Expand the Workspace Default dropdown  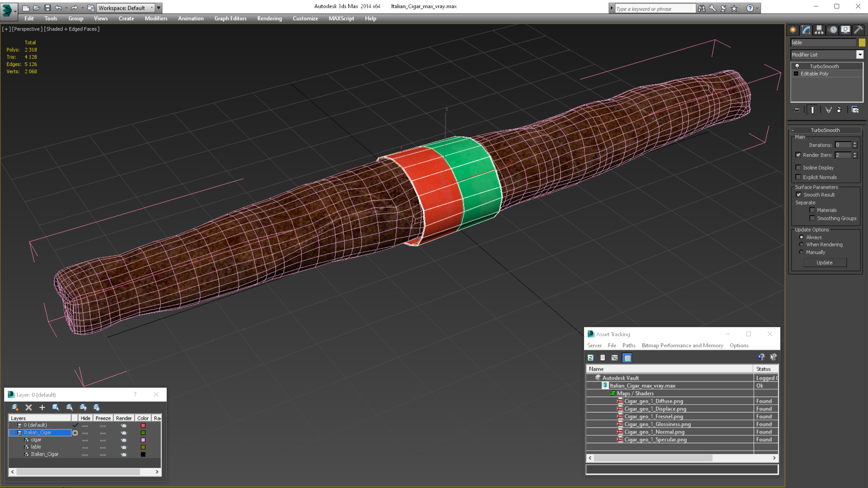[x=152, y=8]
